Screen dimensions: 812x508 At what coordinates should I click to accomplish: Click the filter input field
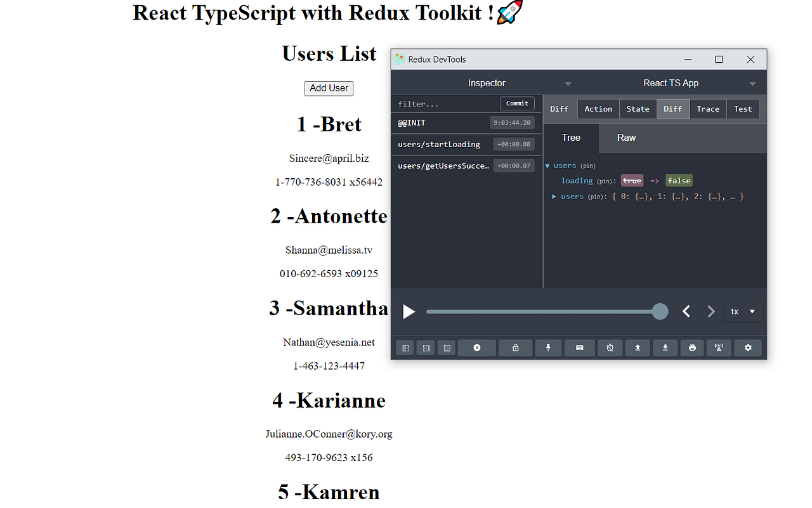click(x=444, y=103)
